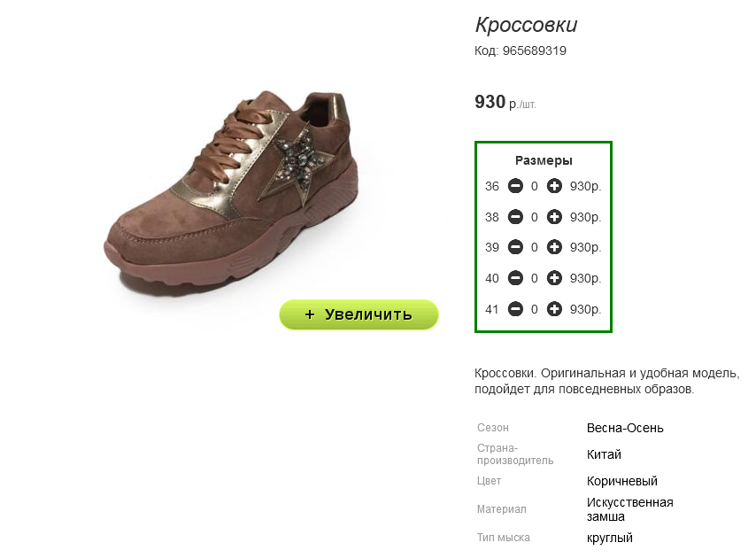756x558 pixels.
Task: Decrease the size 41 quantity
Action: click(x=515, y=309)
